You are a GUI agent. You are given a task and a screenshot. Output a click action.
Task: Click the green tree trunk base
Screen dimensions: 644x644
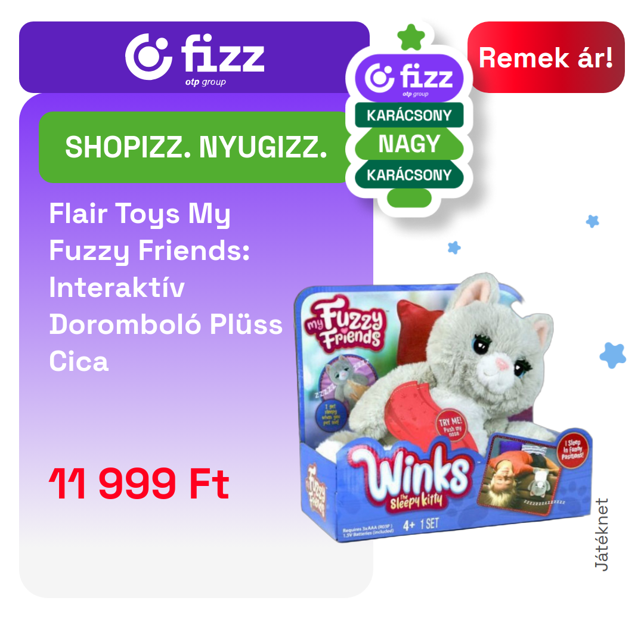(x=409, y=199)
